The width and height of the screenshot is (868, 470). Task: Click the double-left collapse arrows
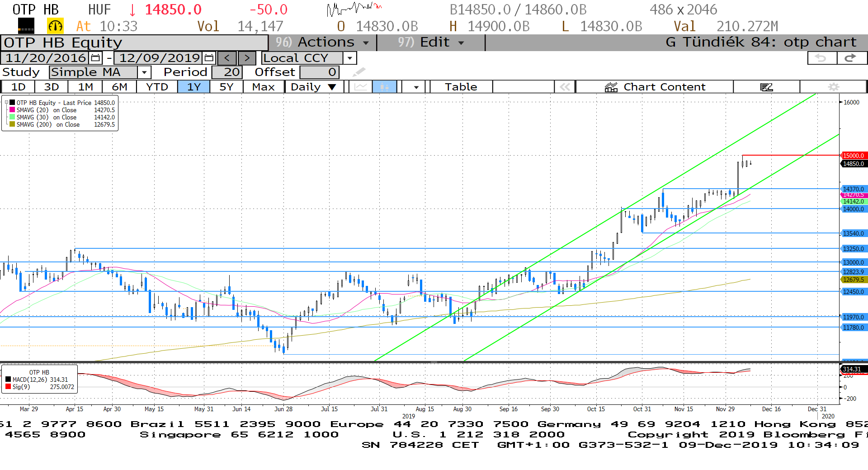pos(565,87)
